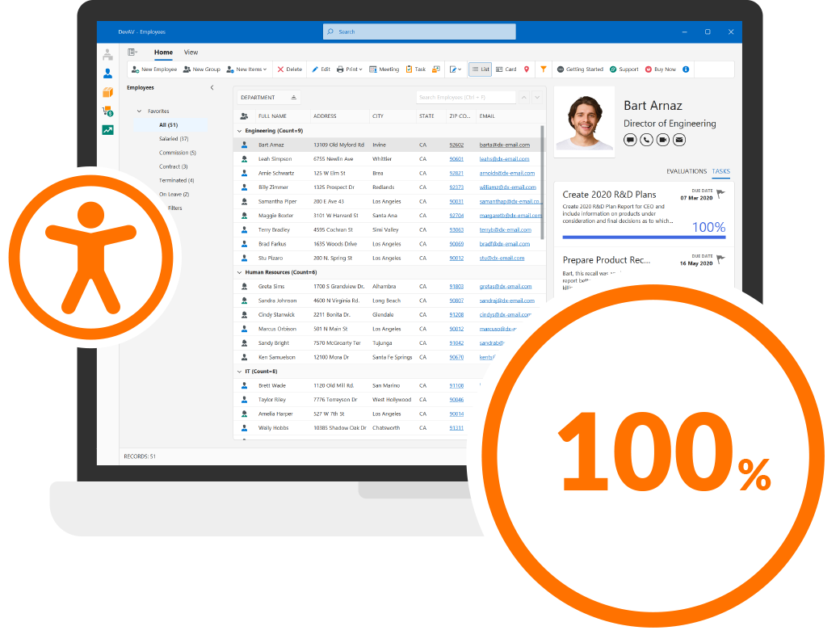The image size is (840, 643).
Task: Click the chat message icon in profile
Action: click(x=630, y=140)
